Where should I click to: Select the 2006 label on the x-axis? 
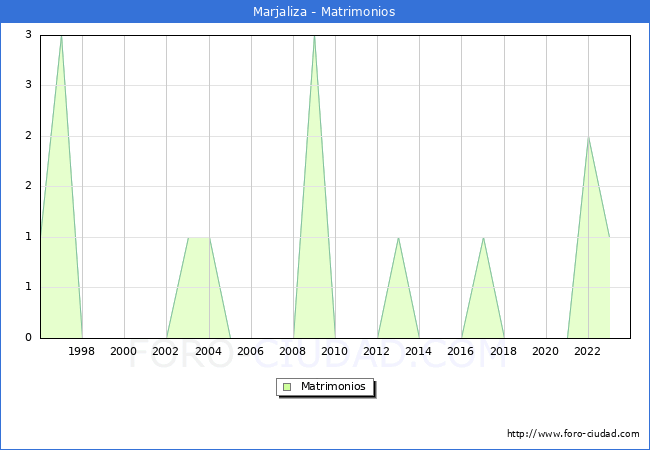(250, 351)
